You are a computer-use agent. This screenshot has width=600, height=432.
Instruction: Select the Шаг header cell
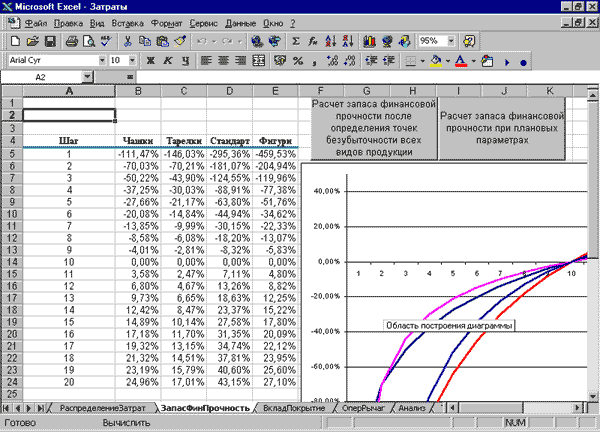coord(69,141)
